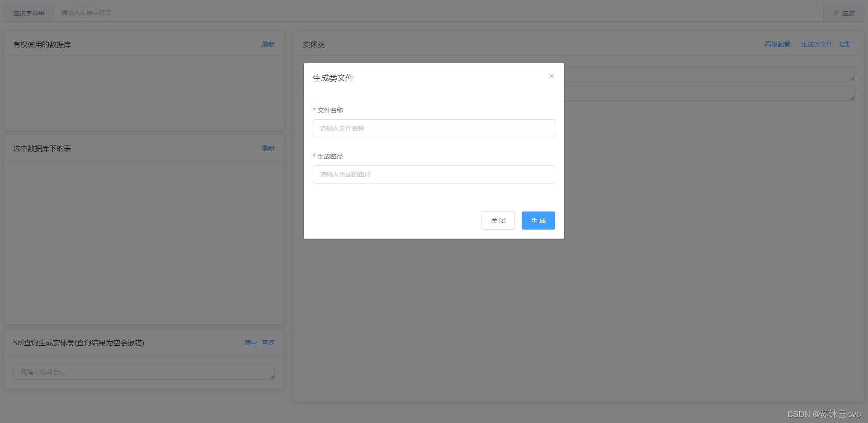
Task: Click the 实体类 panel heading
Action: 314,44
